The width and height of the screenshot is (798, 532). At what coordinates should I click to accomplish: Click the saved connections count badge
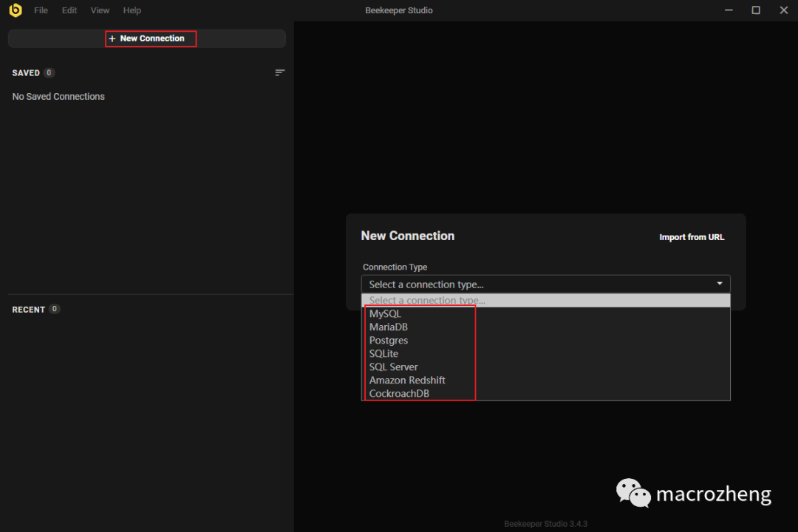click(x=49, y=73)
